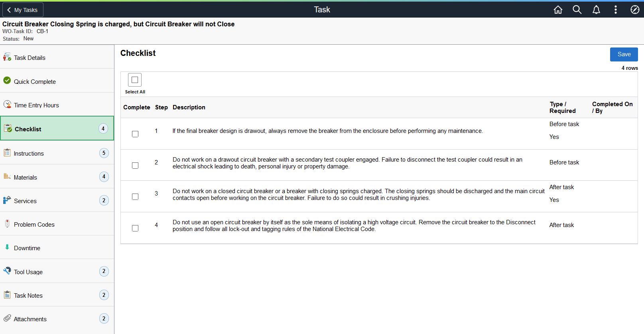Click the Services icon in sidebar
This screenshot has width=644, height=334.
pyautogui.click(x=7, y=200)
